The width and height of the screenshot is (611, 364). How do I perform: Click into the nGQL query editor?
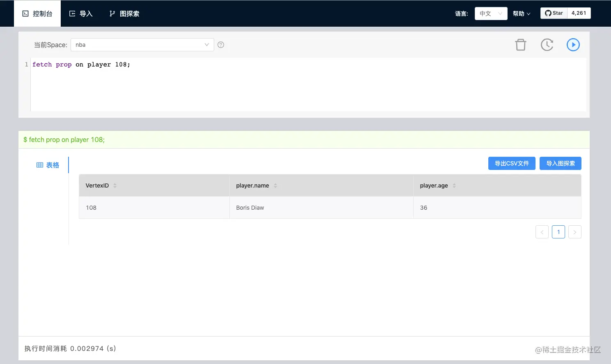308,85
